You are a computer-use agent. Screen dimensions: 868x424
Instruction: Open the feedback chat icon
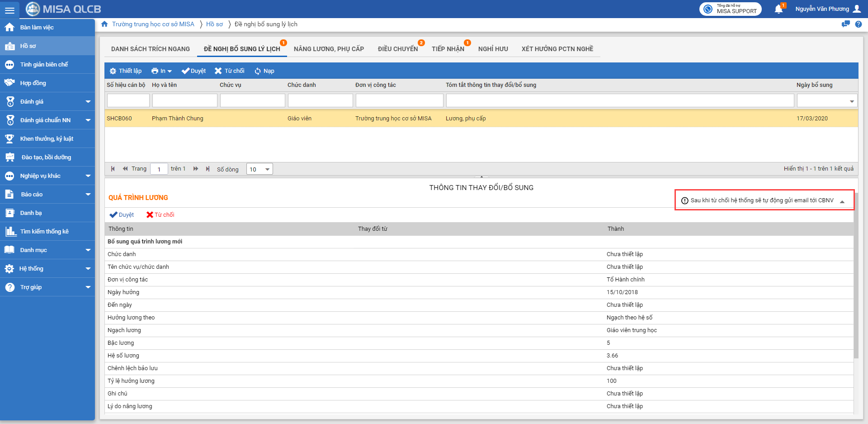(x=845, y=24)
